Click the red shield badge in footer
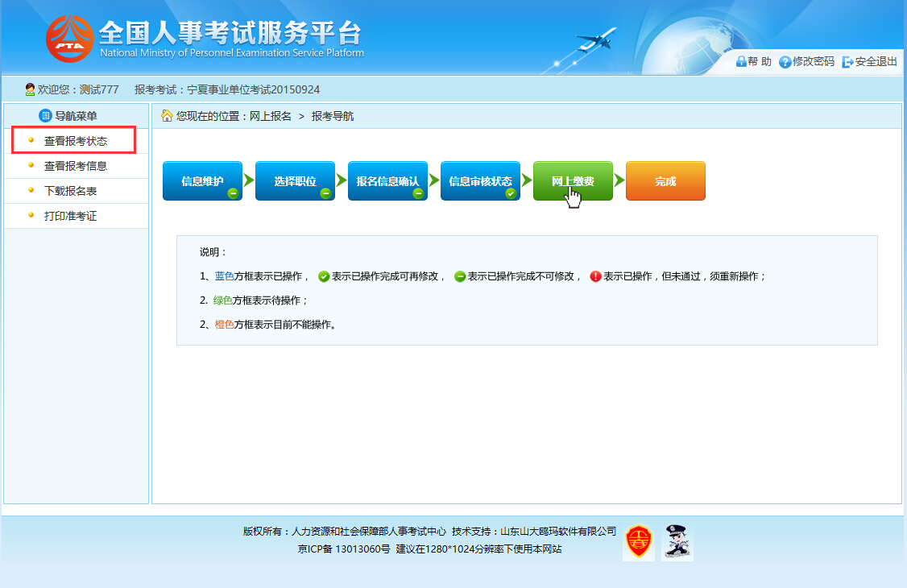The width and height of the screenshot is (907, 588). (x=639, y=542)
